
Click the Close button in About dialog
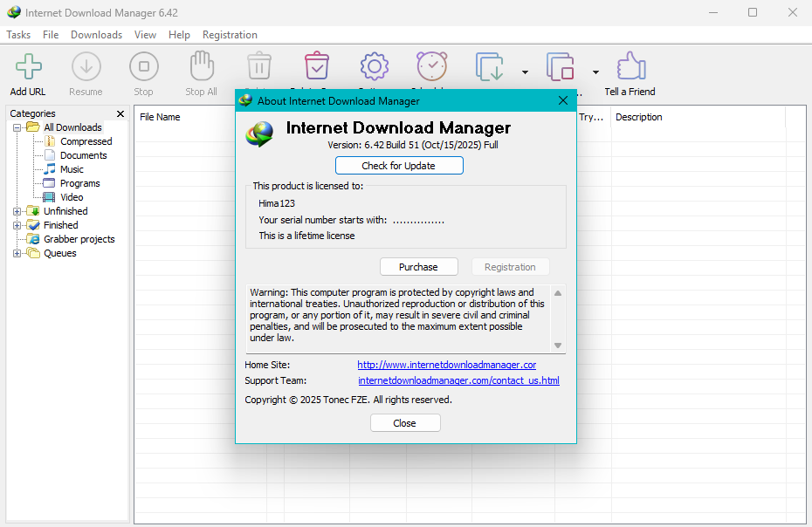point(405,423)
